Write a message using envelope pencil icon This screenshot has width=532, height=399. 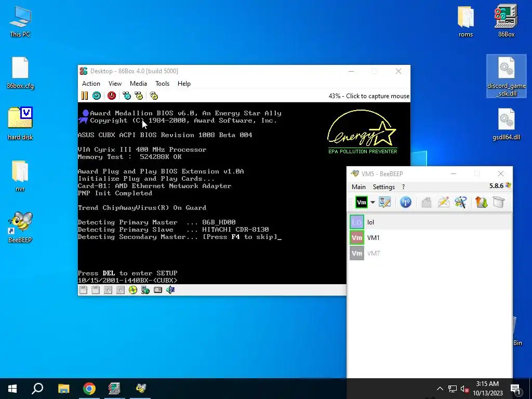click(444, 203)
